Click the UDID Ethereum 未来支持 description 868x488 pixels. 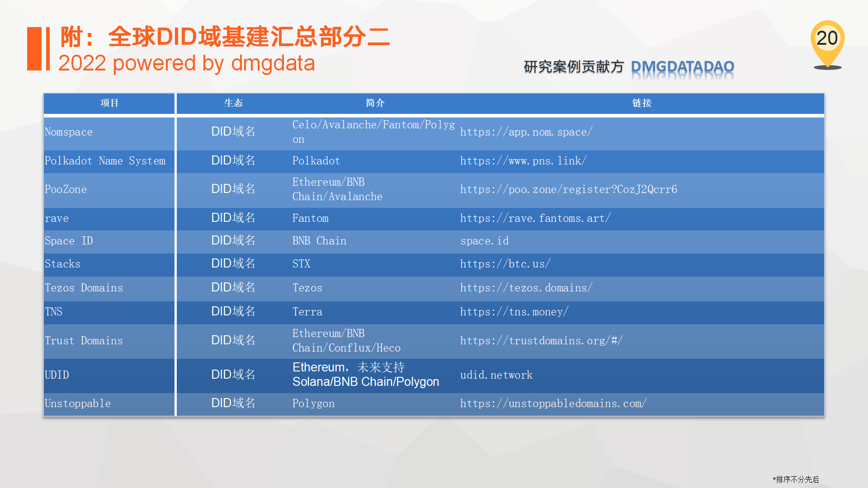[x=366, y=375]
